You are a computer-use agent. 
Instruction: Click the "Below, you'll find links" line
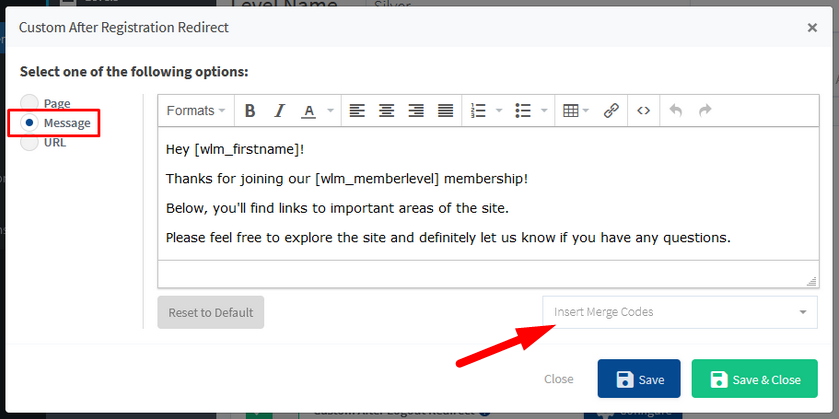pos(337,208)
